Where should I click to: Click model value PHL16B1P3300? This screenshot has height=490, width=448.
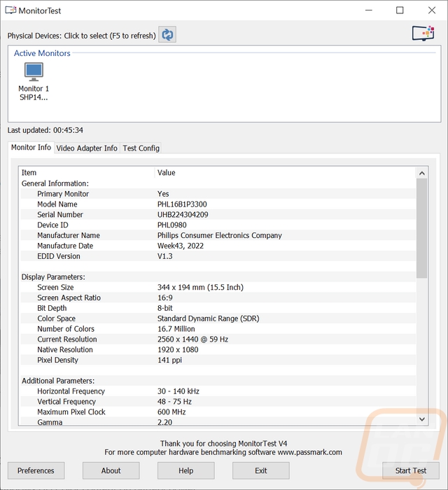[182, 204]
